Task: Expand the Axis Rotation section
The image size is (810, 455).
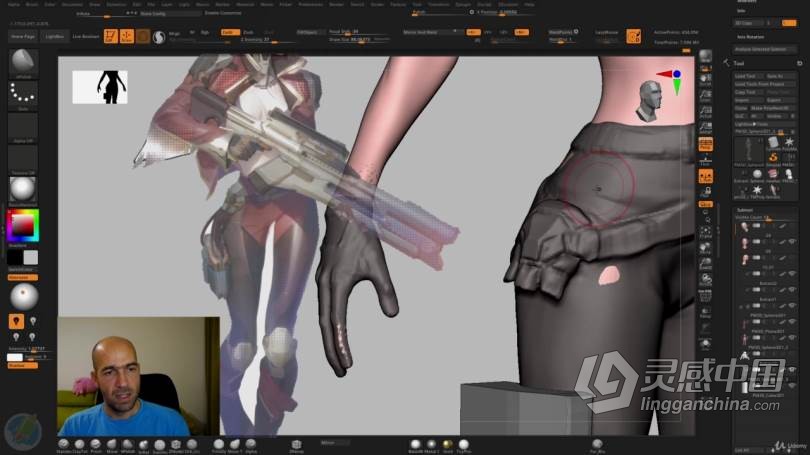Action: pos(750,37)
